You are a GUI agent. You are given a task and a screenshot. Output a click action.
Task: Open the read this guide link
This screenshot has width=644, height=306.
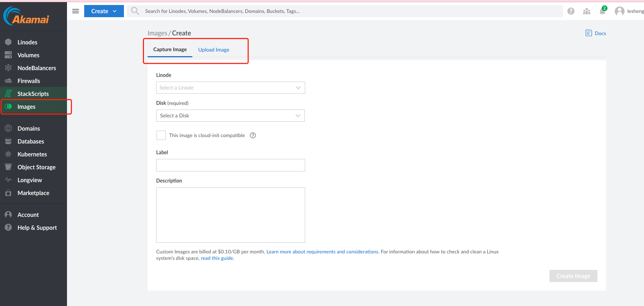click(217, 258)
